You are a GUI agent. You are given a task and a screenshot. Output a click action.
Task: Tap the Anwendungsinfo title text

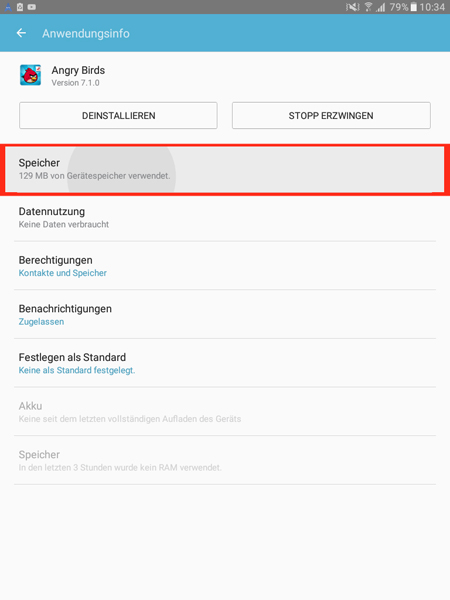click(x=86, y=34)
